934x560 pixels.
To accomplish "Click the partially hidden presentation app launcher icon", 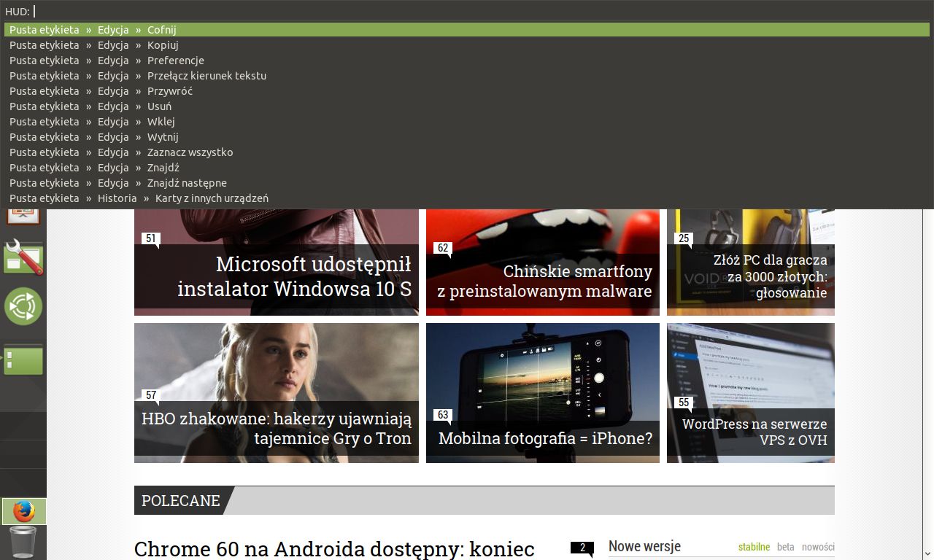I will click(x=23, y=217).
